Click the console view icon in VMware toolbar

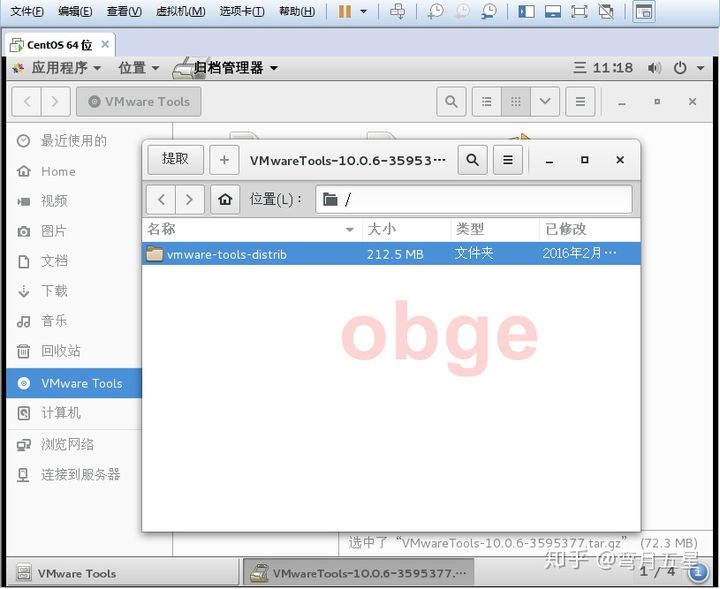tap(644, 11)
